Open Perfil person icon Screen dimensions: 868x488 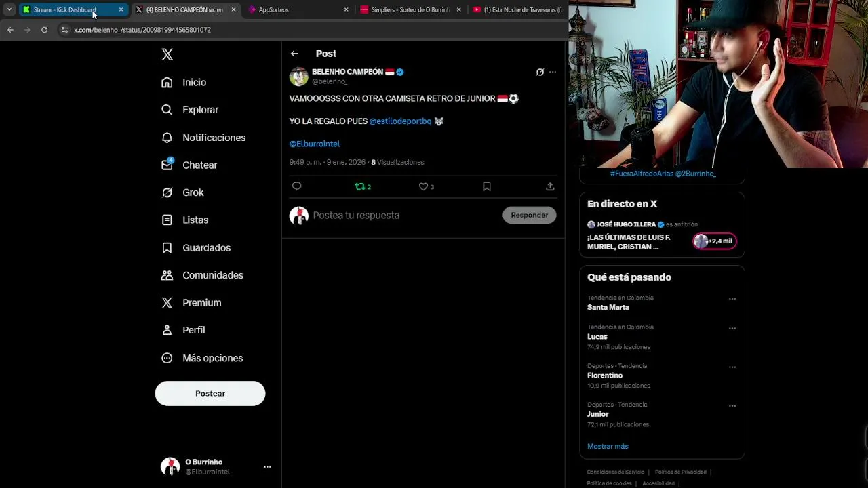167,330
